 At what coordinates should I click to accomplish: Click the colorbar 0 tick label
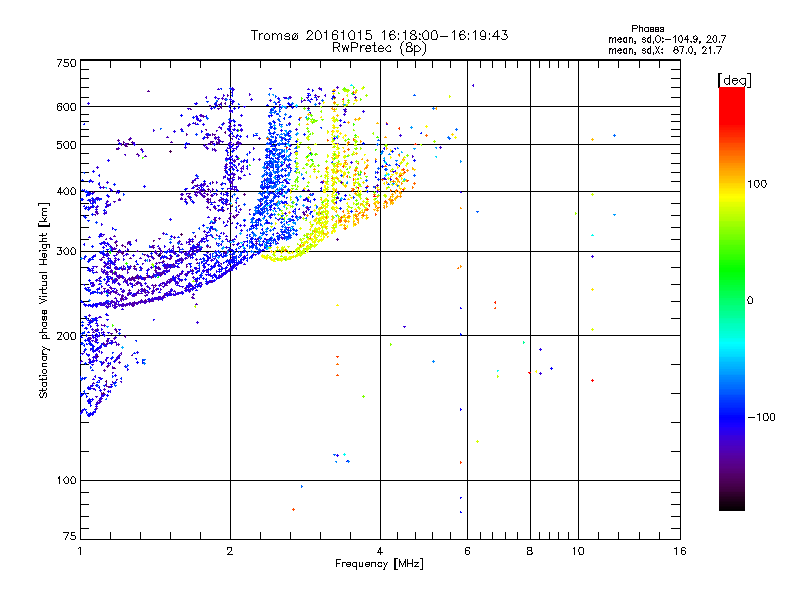click(750, 301)
